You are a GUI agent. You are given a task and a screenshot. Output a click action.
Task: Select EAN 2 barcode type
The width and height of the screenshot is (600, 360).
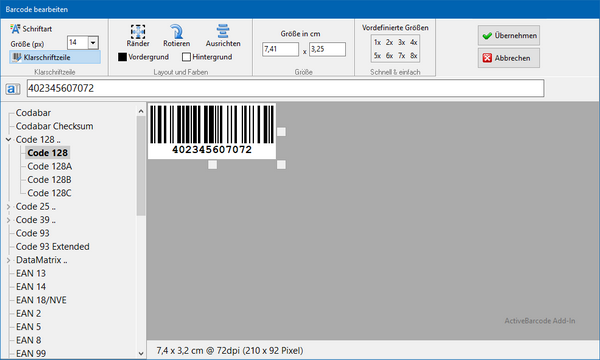(28, 314)
